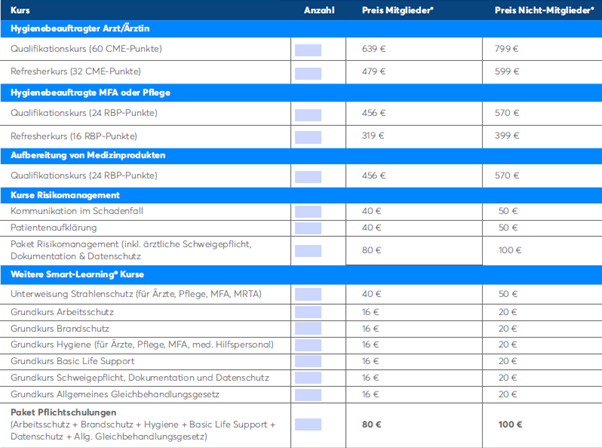Select text 'Refresherkurs (16 RBP-Punkte)'
Viewport: 602px width, 448px height.
[x=74, y=136]
